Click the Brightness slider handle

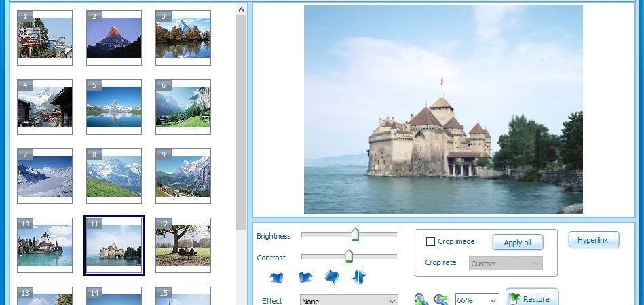pyautogui.click(x=355, y=235)
